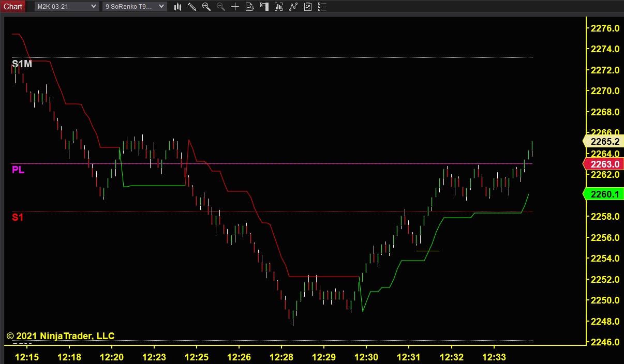Click the 12:31 time axis label
The height and width of the screenshot is (364, 624).
coord(408,357)
